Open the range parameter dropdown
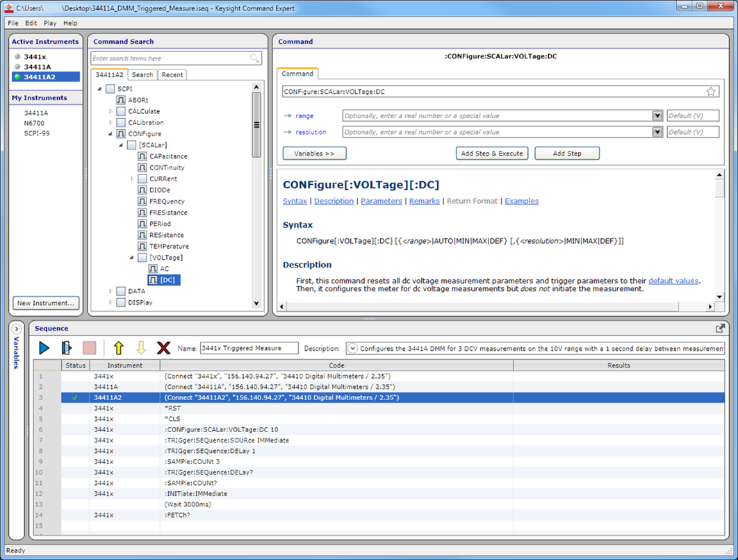The height and width of the screenshot is (560, 738). 657,116
